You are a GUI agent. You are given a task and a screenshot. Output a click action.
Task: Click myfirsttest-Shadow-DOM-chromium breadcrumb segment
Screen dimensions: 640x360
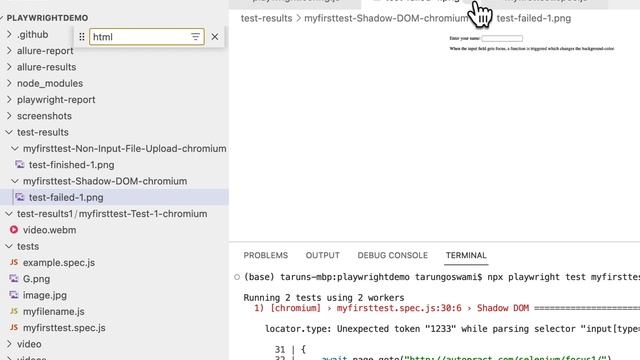coord(387,18)
